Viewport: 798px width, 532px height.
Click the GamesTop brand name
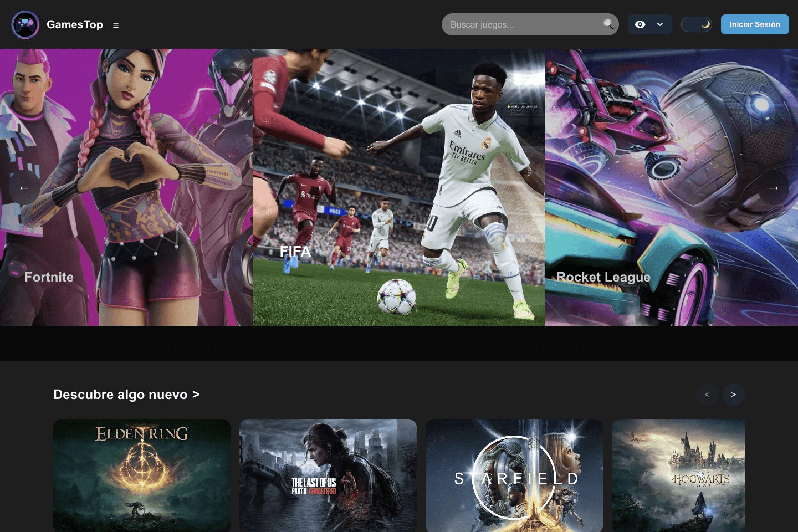[x=75, y=24]
